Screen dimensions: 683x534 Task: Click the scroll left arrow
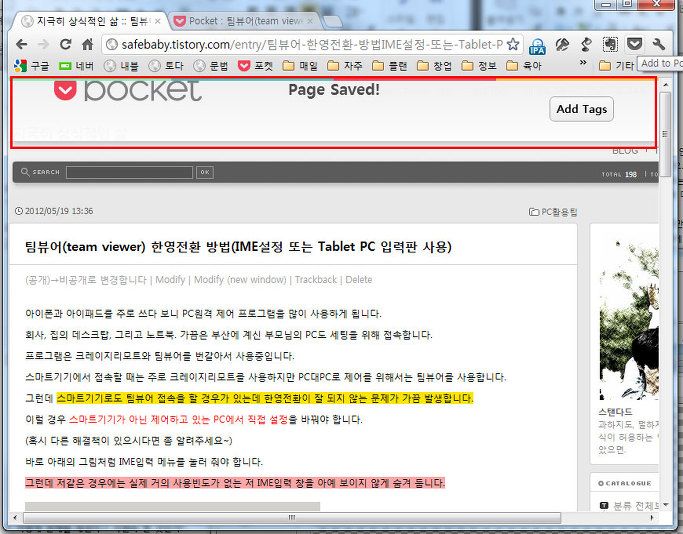pyautogui.click(x=15, y=518)
